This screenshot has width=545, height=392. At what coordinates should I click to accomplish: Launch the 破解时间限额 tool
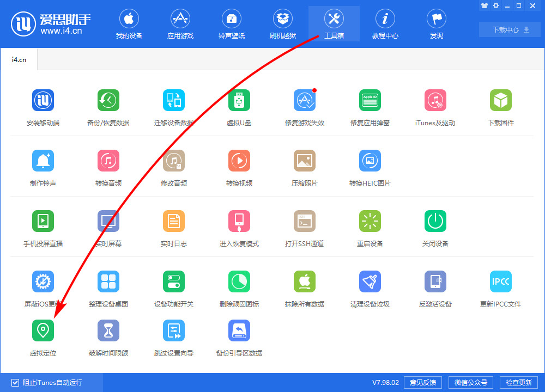[x=108, y=330]
